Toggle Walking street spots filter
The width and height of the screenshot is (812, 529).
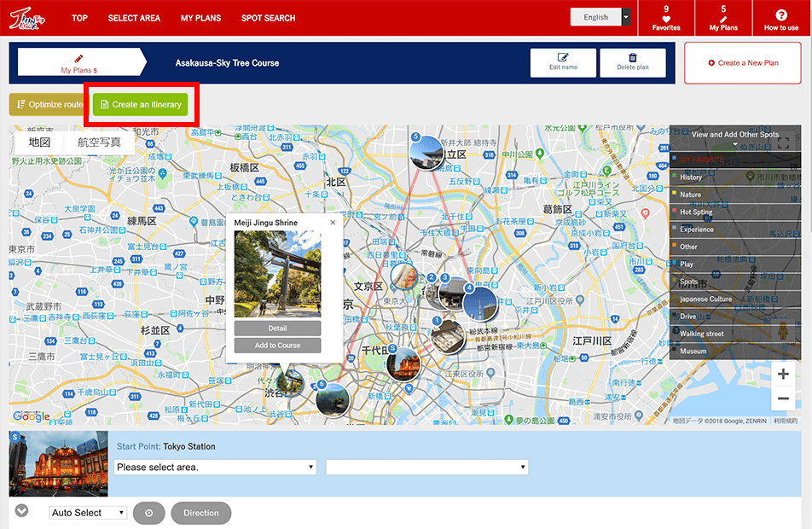click(x=735, y=334)
